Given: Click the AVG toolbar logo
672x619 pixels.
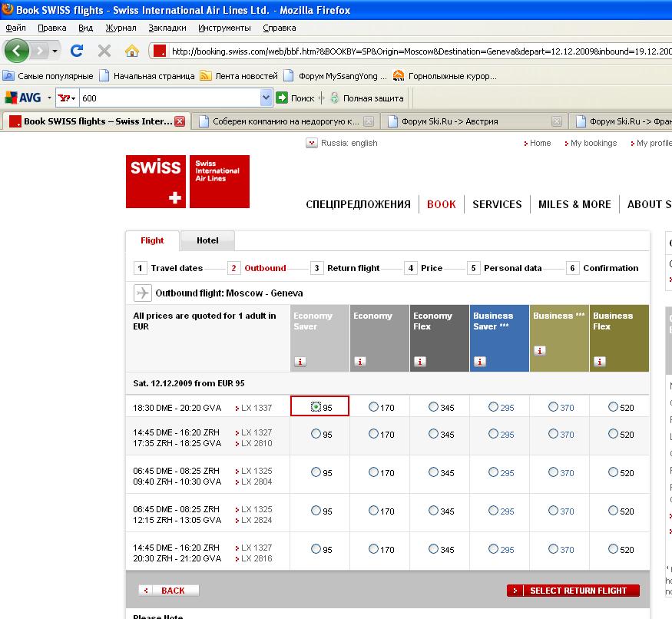Looking at the screenshot, I should 23,98.
